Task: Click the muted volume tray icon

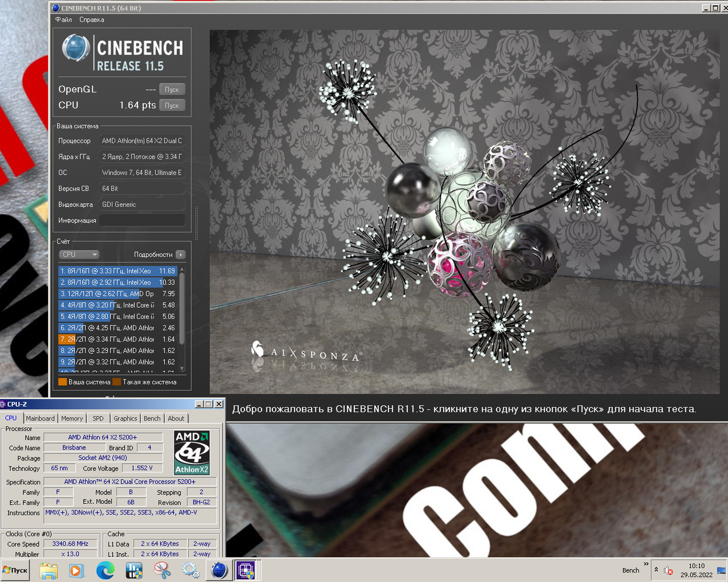Action: pos(669,571)
